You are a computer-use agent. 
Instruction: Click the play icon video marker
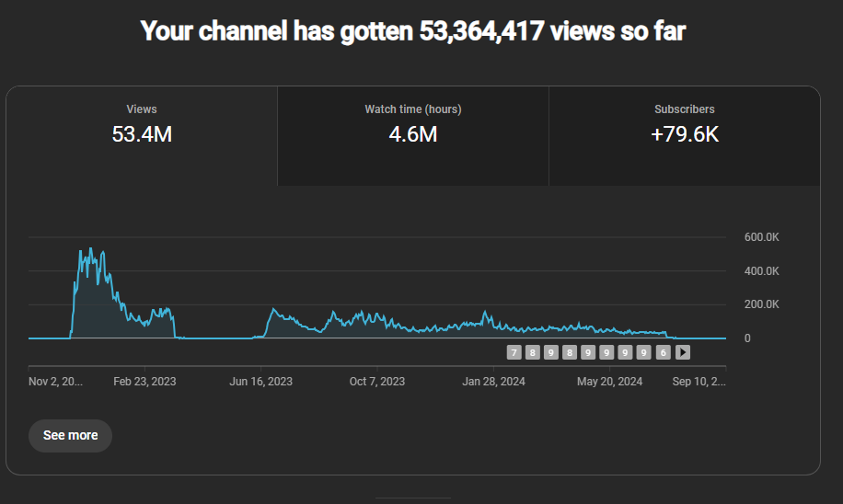682,352
